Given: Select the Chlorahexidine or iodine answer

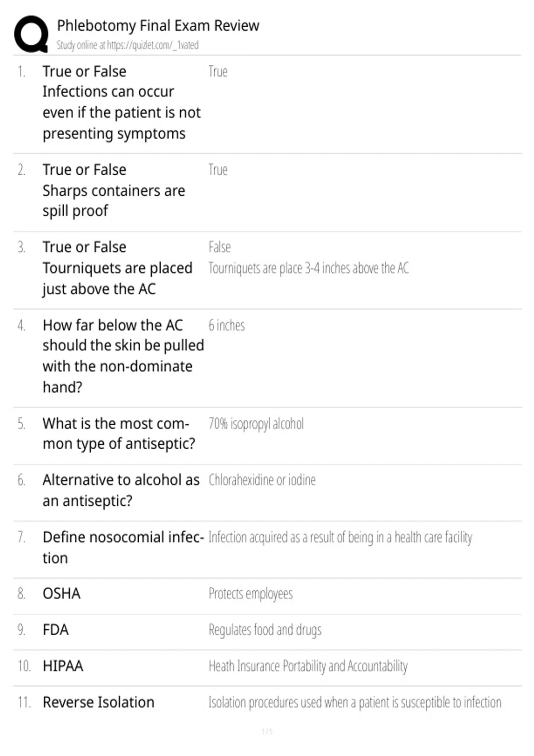Looking at the screenshot, I should (262, 480).
